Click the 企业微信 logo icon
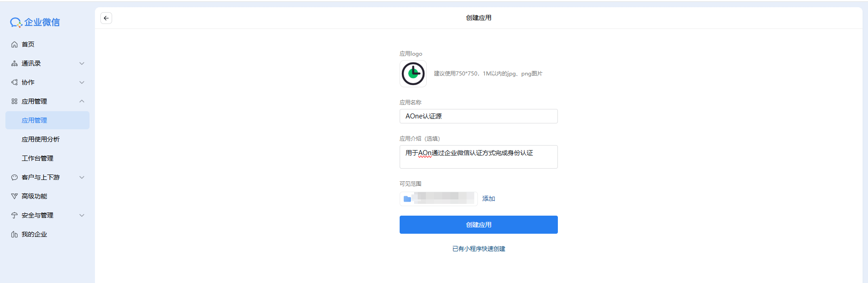This screenshot has width=868, height=283. tap(16, 23)
